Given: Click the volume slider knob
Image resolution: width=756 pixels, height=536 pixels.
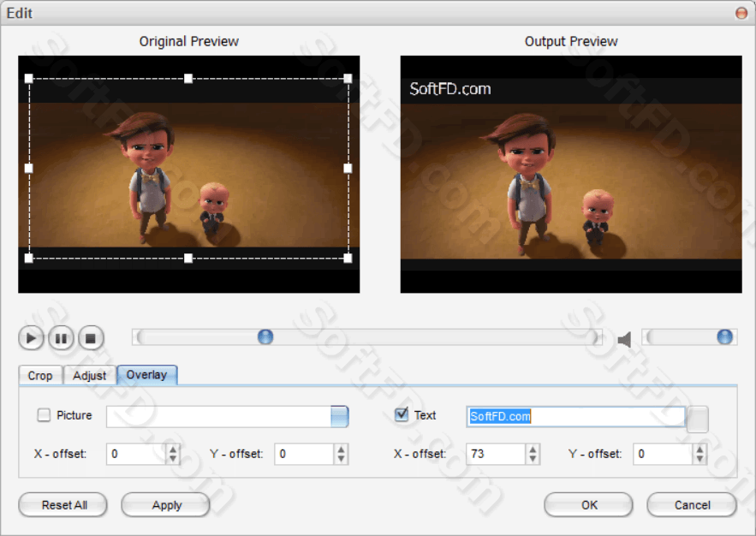Looking at the screenshot, I should point(724,336).
